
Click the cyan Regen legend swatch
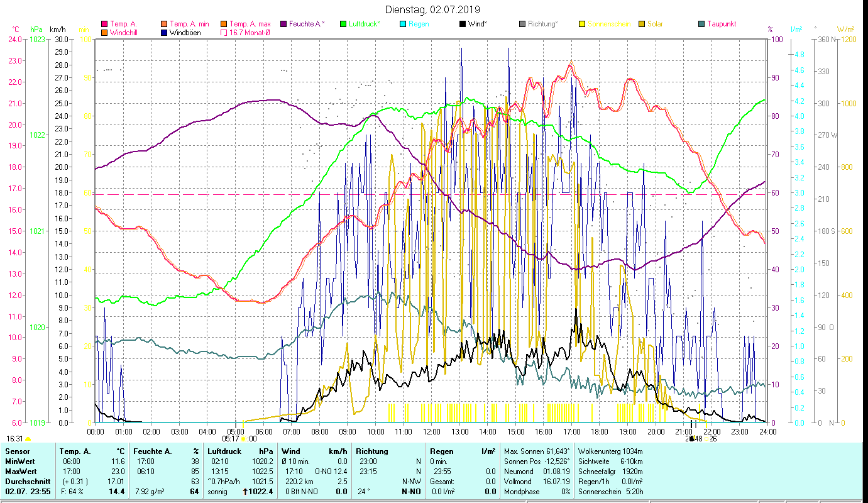click(x=402, y=25)
